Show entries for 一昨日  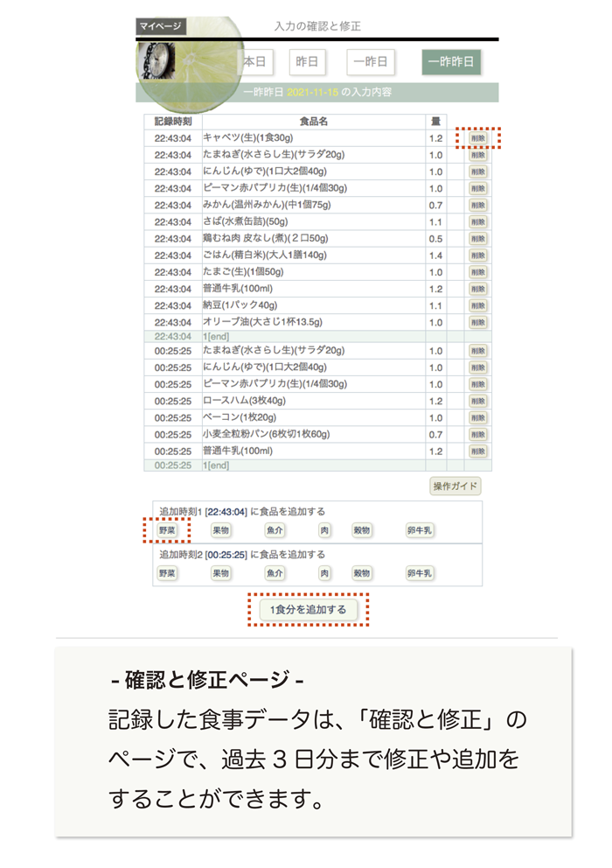coord(371,62)
